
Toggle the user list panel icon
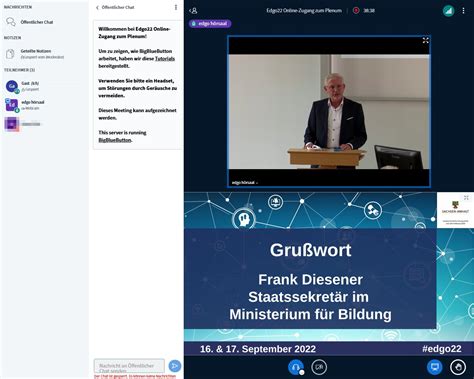[x=193, y=11]
